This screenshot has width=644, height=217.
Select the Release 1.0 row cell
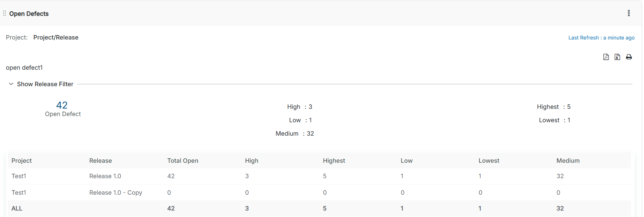click(105, 176)
